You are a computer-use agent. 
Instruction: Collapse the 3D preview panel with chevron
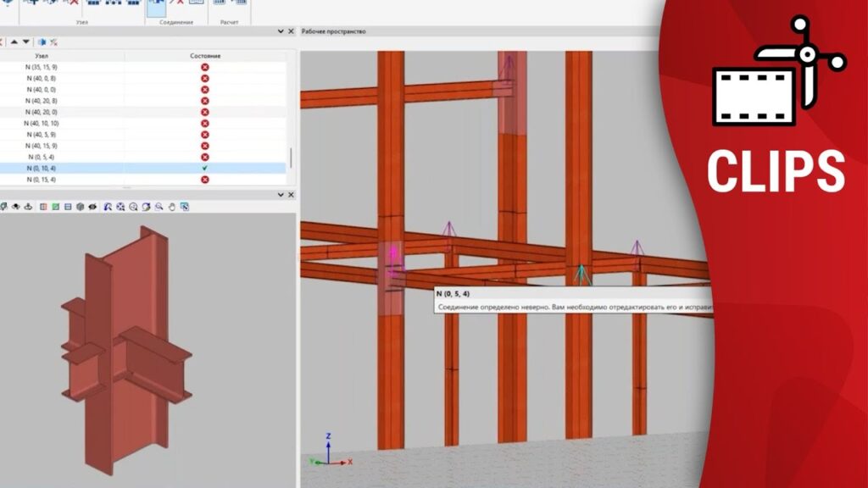click(x=281, y=195)
